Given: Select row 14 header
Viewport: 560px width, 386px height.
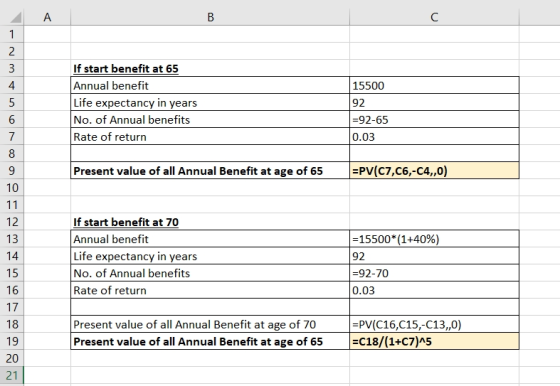Looking at the screenshot, I should 12,256.
